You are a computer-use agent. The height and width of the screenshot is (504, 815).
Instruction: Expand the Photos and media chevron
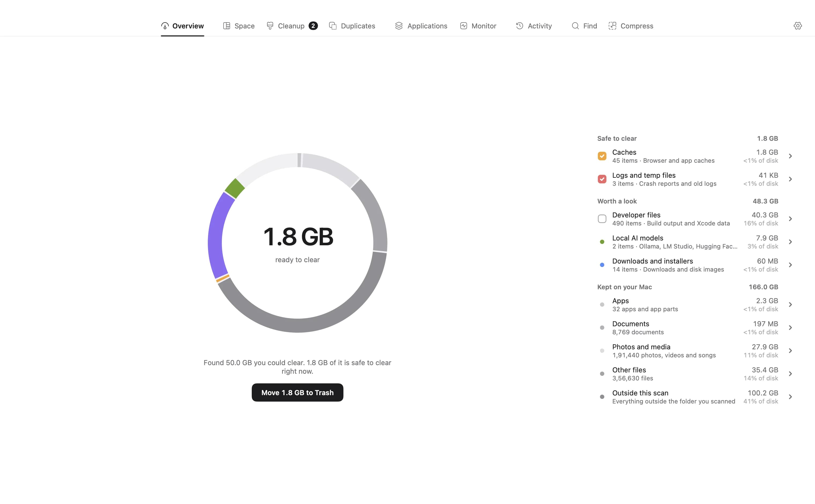[x=790, y=351]
